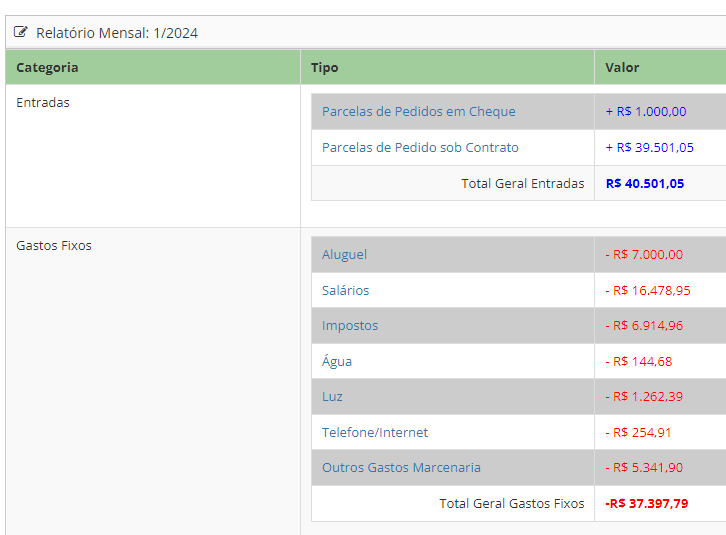Open Outros Gastos Marcenaria link

click(401, 467)
